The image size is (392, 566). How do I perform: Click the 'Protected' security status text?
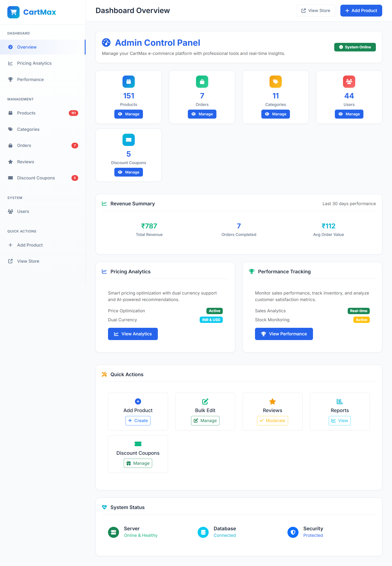click(x=313, y=536)
